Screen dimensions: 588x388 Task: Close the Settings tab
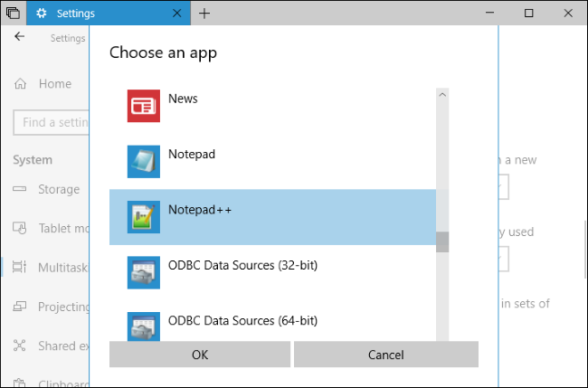click(x=176, y=14)
